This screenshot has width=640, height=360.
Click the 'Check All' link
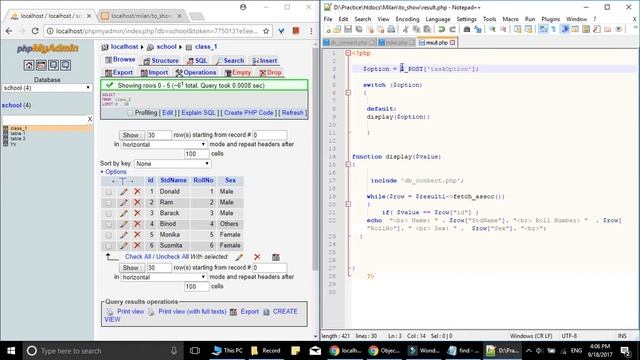click(x=139, y=257)
